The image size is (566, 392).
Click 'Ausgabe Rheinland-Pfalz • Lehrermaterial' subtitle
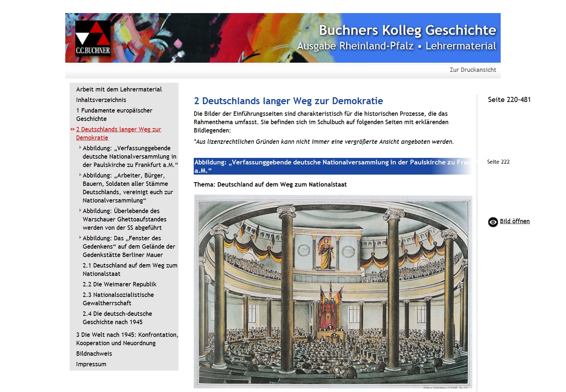tap(397, 46)
